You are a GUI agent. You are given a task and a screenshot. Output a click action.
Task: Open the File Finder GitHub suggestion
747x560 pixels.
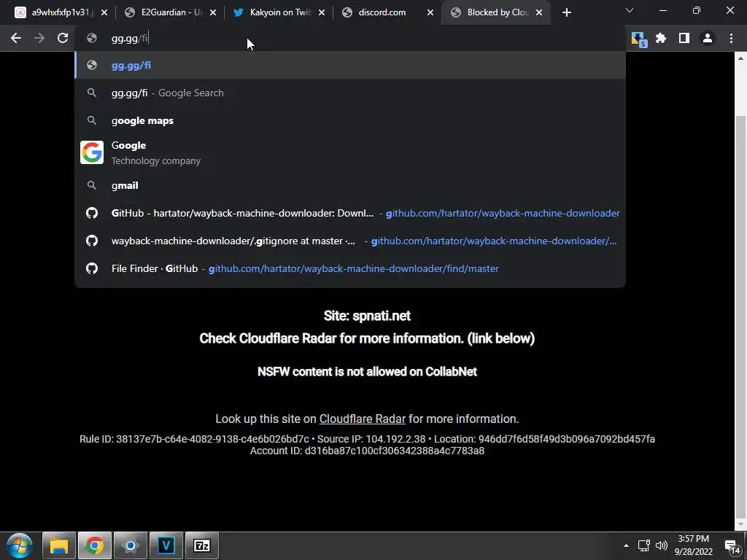point(350,268)
